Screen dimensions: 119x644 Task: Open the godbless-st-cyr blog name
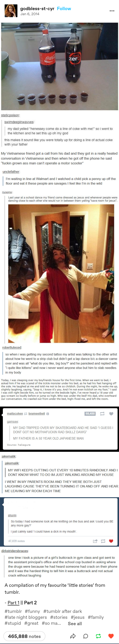coord(37,8)
